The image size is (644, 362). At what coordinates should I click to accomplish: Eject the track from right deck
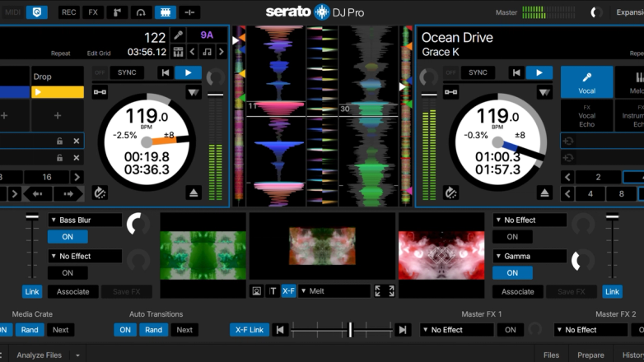[x=544, y=193]
